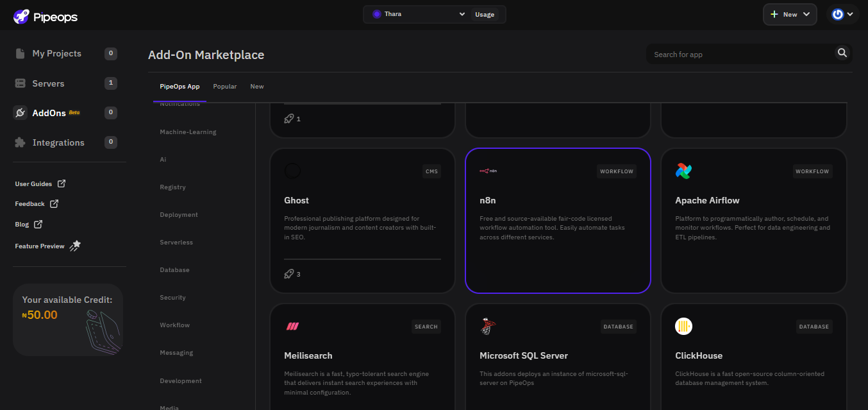Open the New dropdown chevron
Viewport: 868px width, 410px height.
806,14
